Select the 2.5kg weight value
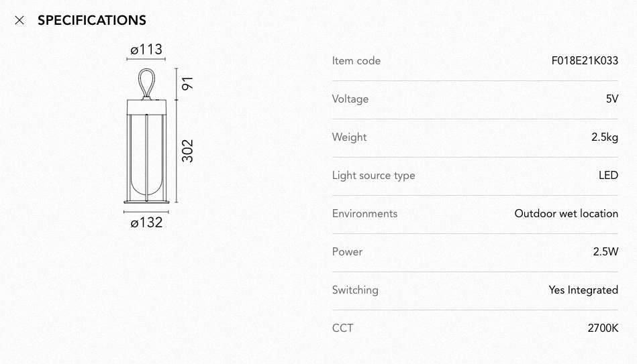 pos(605,137)
